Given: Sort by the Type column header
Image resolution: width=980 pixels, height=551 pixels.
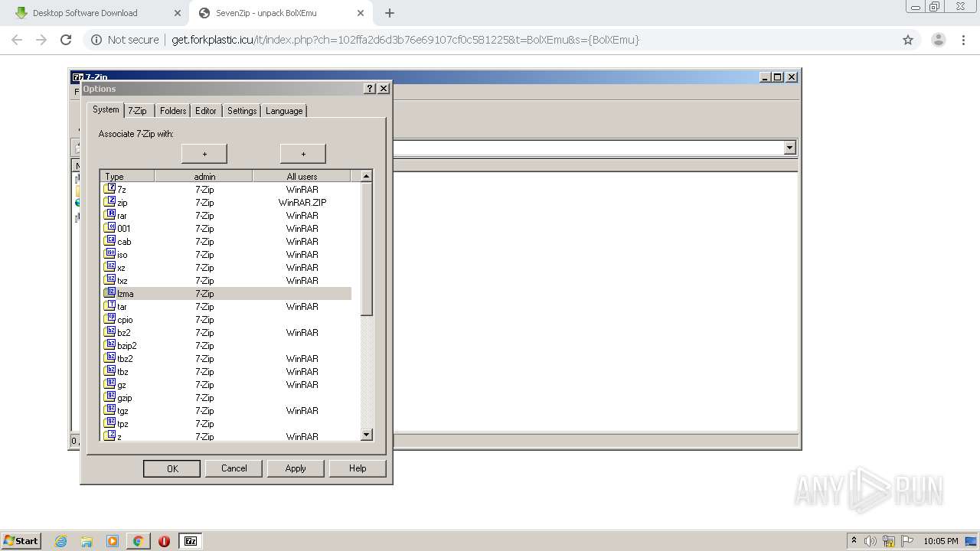Looking at the screenshot, I should [x=127, y=176].
